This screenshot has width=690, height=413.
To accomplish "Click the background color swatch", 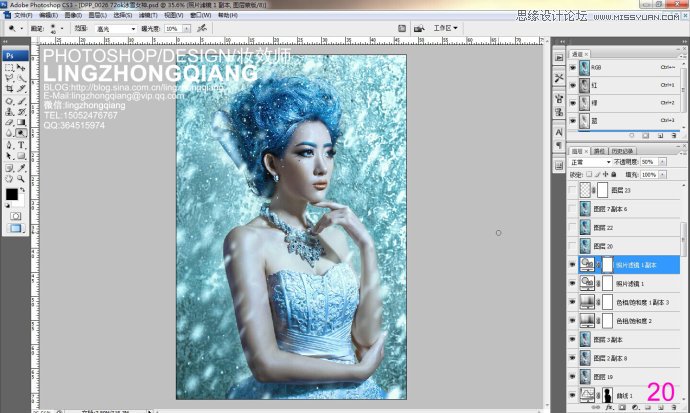I will coord(20,202).
